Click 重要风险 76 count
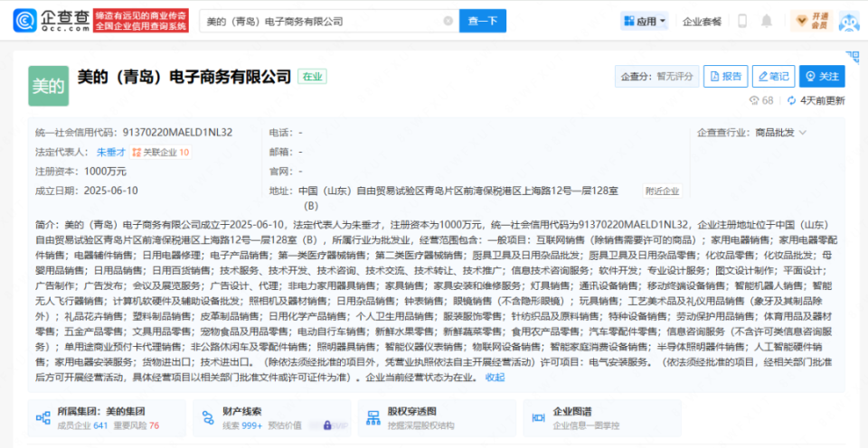Image resolution: width=868 pixels, height=448 pixels. [x=137, y=425]
